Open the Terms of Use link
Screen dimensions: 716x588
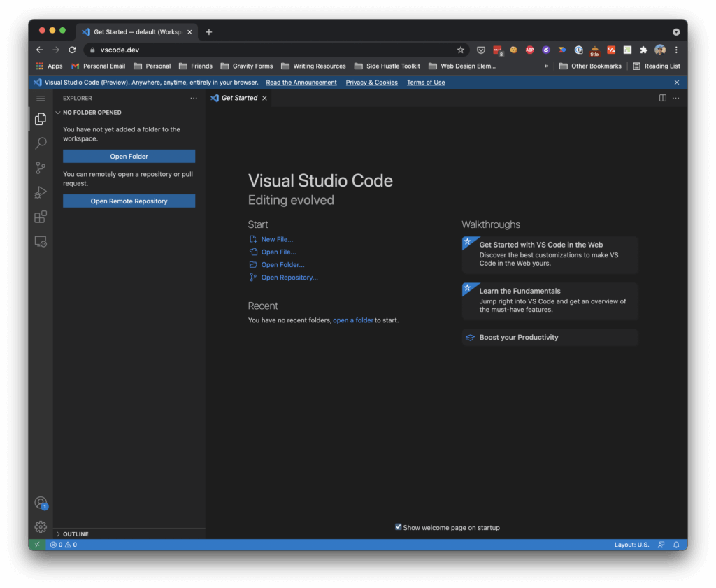[x=426, y=83]
